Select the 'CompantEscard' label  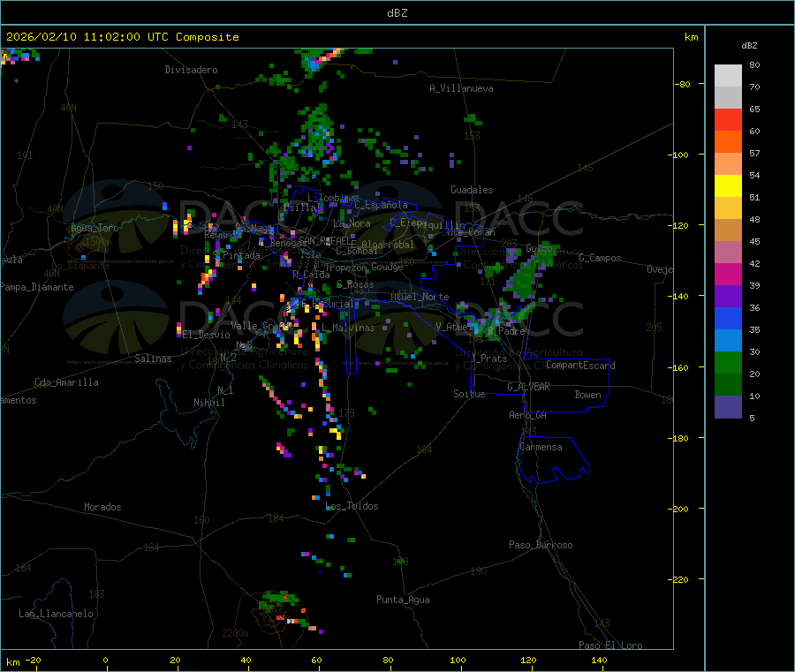click(x=580, y=366)
